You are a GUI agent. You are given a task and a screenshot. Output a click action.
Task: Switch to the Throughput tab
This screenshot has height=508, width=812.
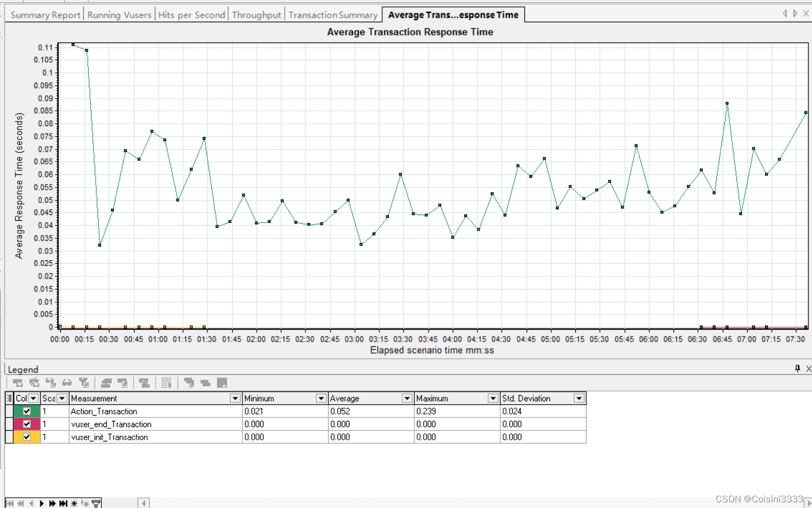pyautogui.click(x=257, y=15)
